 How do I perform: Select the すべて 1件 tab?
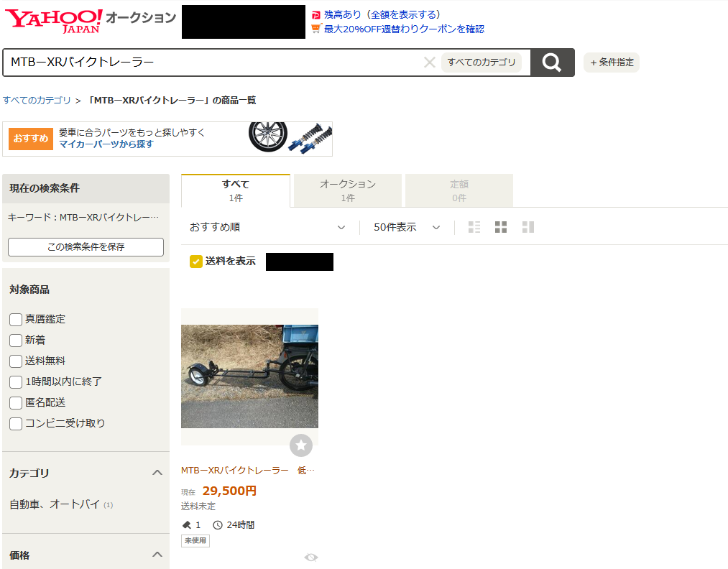pyautogui.click(x=236, y=191)
